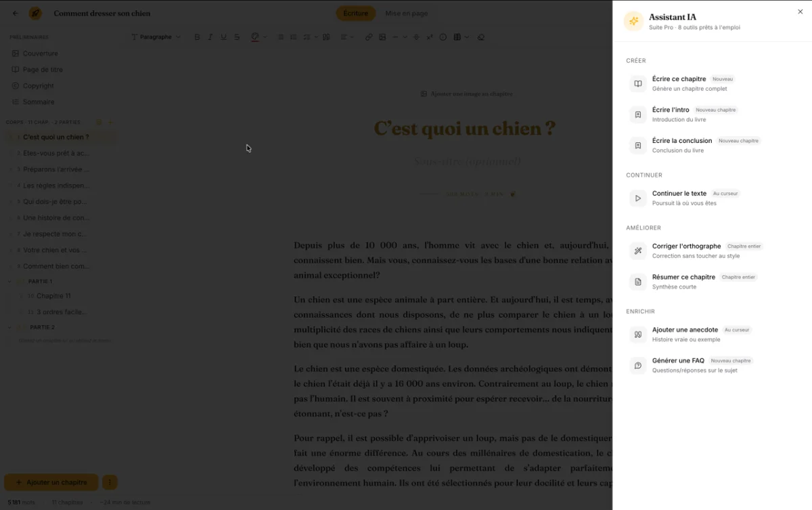
Task: Click the chat bubble icon for Générer une FAQ
Action: pos(637,366)
